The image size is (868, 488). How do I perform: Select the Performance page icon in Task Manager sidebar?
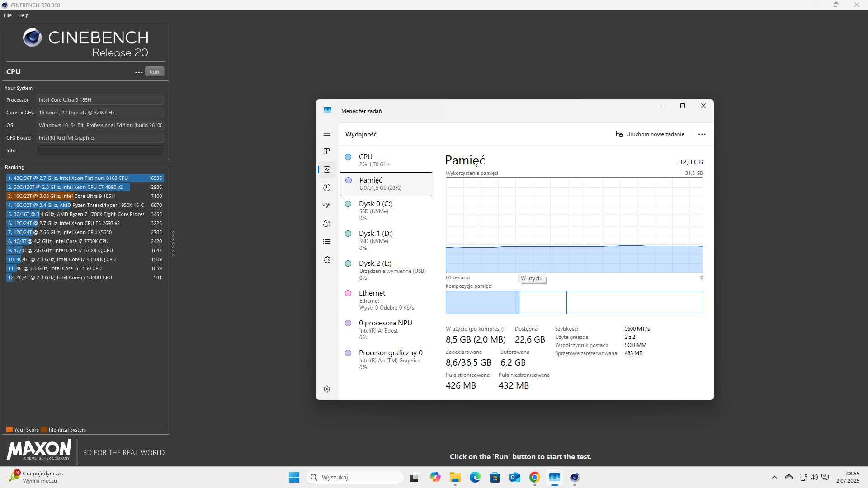[x=327, y=169]
